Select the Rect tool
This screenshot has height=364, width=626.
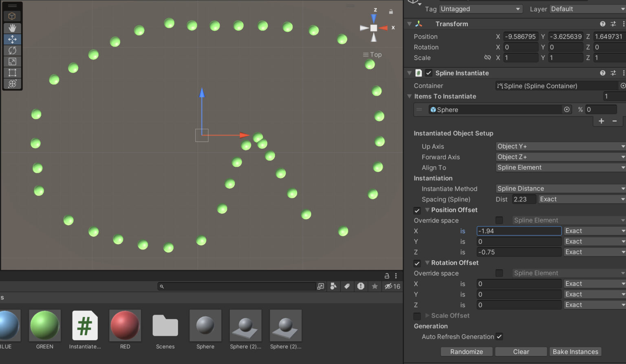(12, 73)
